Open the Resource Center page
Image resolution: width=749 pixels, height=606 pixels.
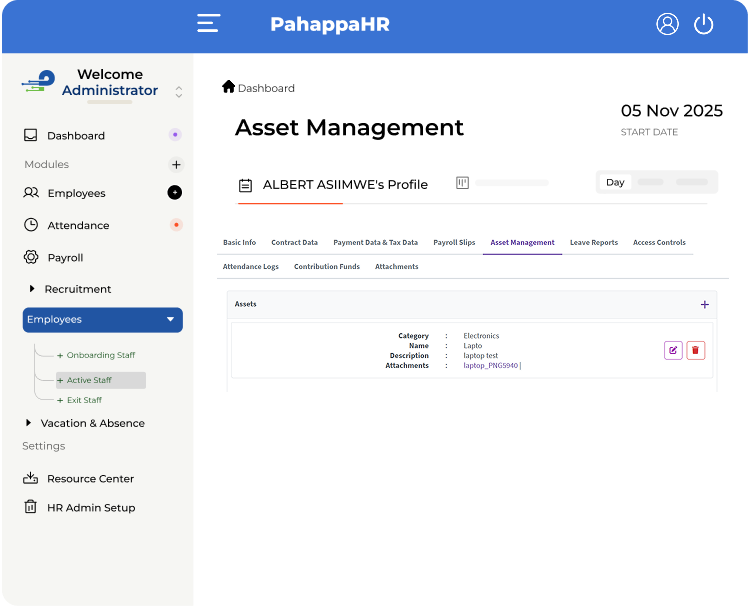pyautogui.click(x=90, y=478)
